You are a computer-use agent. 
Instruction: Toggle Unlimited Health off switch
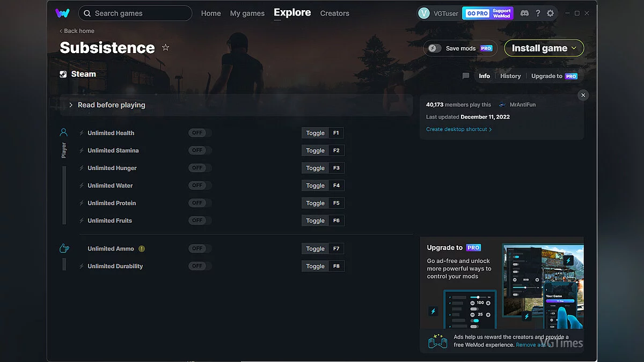tap(200, 133)
